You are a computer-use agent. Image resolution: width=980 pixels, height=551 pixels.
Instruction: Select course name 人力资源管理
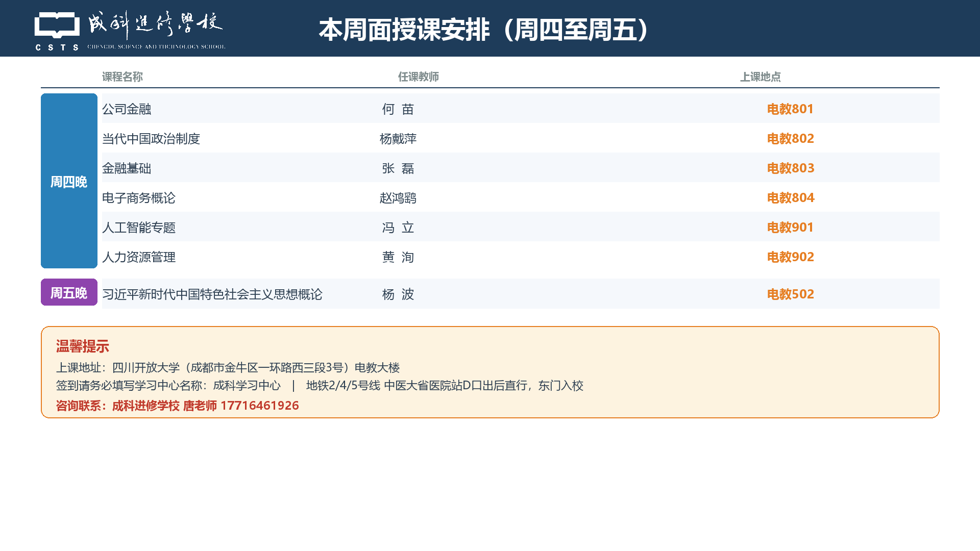click(x=139, y=257)
